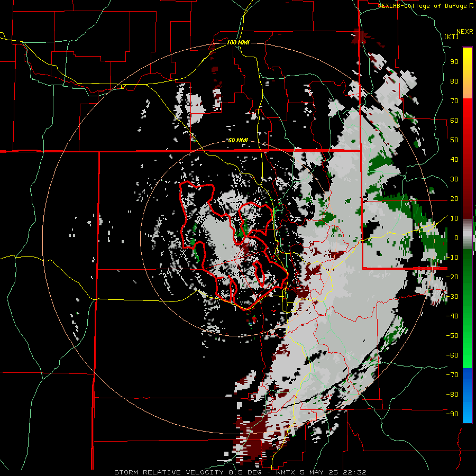Click the 30 value on velocity scale

coord(454,179)
